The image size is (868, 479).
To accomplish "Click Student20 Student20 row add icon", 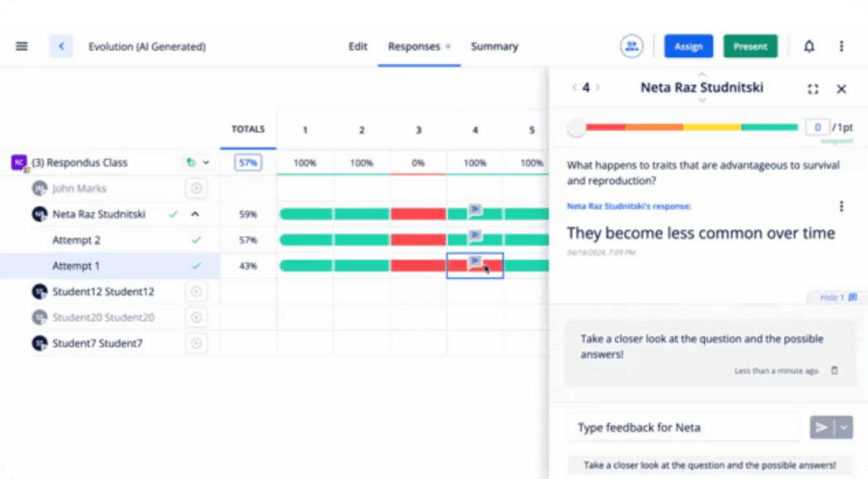I will [196, 318].
